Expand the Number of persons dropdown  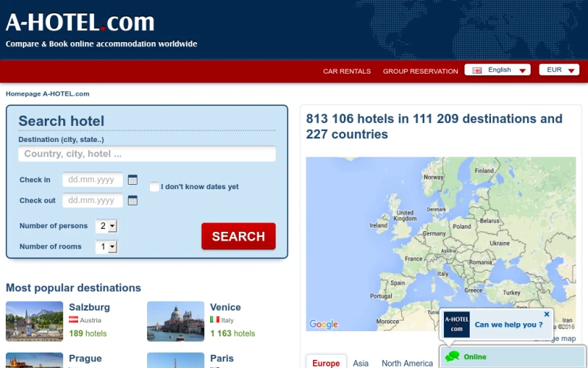pyautogui.click(x=107, y=226)
